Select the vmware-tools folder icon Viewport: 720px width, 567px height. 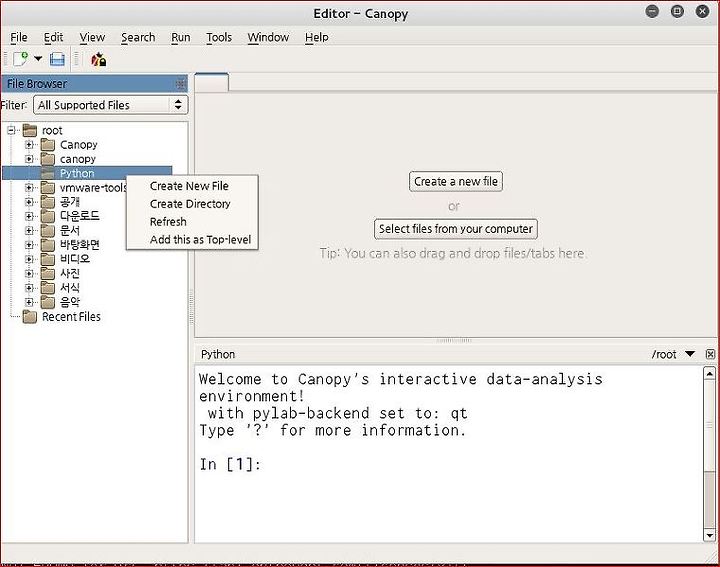click(48, 188)
